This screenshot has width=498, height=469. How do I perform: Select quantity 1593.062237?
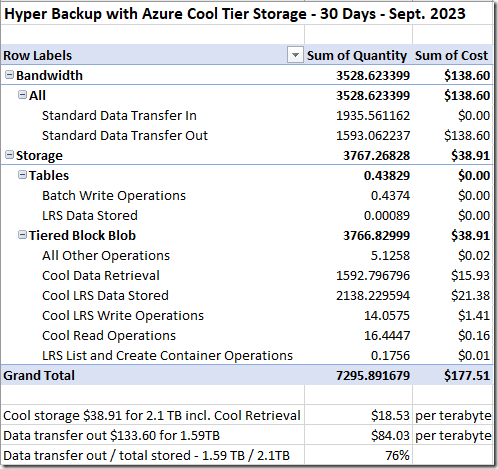pos(373,136)
